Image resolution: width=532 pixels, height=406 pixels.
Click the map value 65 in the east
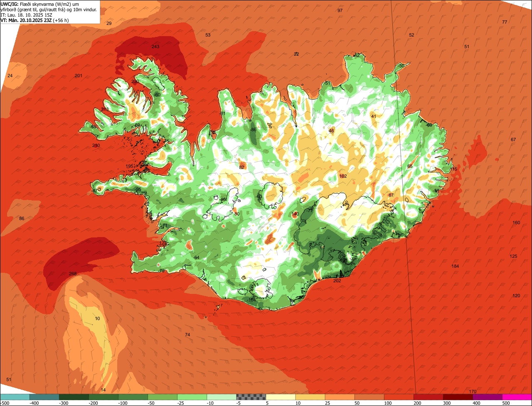410,166
